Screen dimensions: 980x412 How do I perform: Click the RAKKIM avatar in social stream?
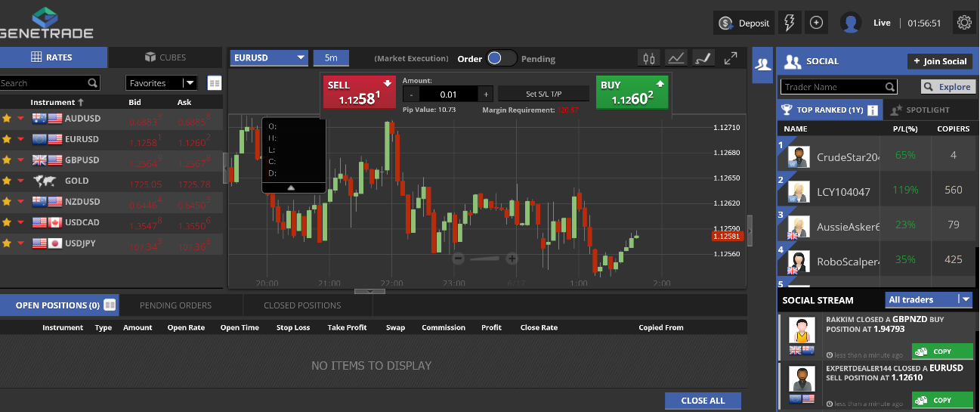coord(801,330)
